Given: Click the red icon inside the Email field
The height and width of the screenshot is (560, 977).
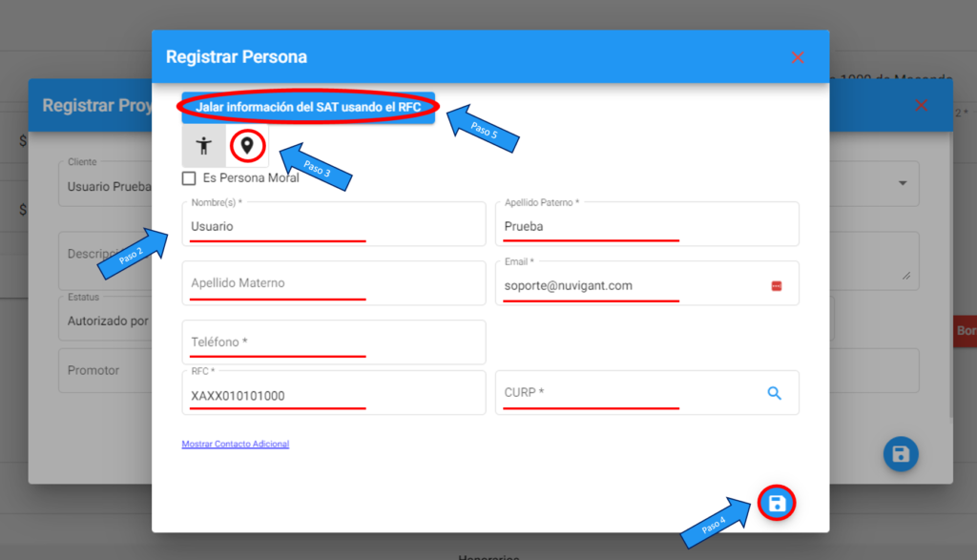Looking at the screenshot, I should (x=777, y=286).
